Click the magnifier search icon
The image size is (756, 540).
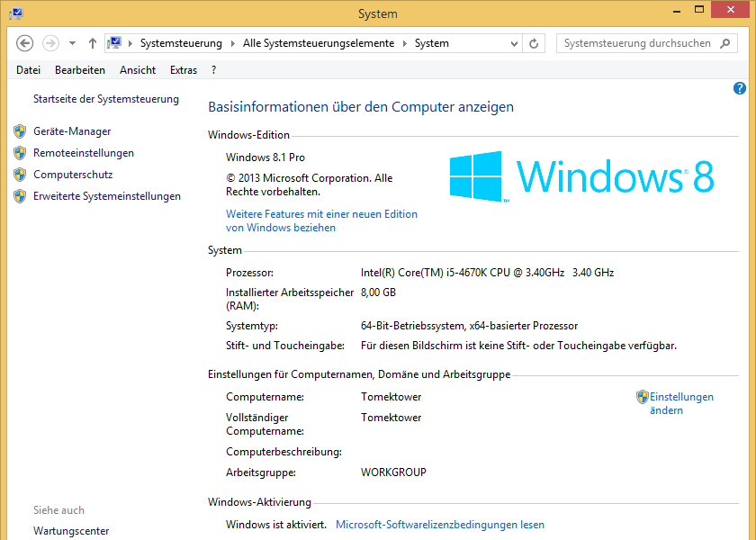click(x=724, y=43)
